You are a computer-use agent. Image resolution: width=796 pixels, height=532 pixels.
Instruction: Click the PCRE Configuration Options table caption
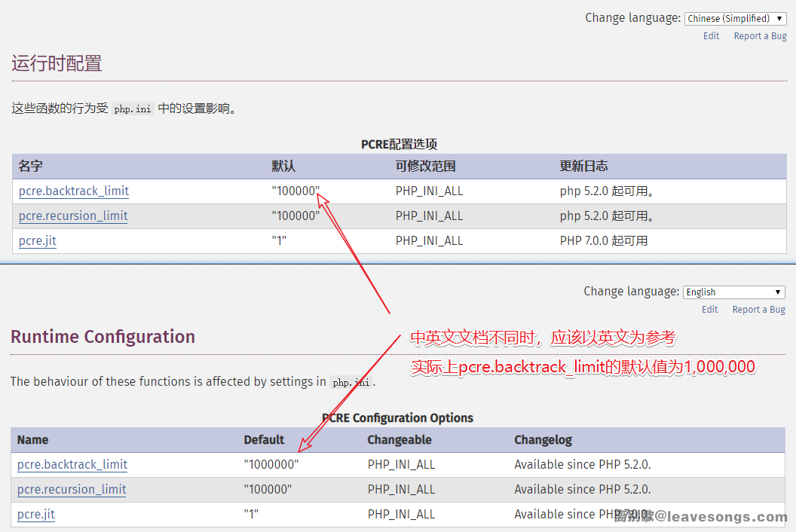(x=397, y=418)
